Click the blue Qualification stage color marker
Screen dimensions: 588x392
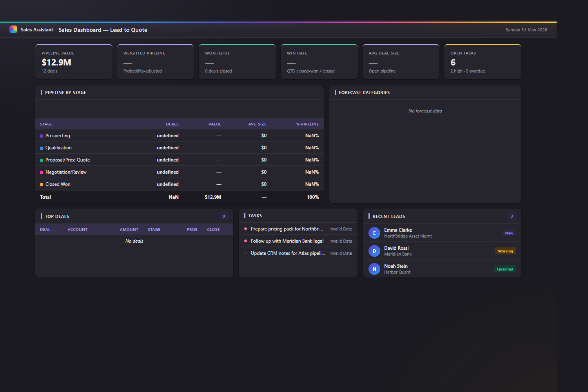pos(42,148)
